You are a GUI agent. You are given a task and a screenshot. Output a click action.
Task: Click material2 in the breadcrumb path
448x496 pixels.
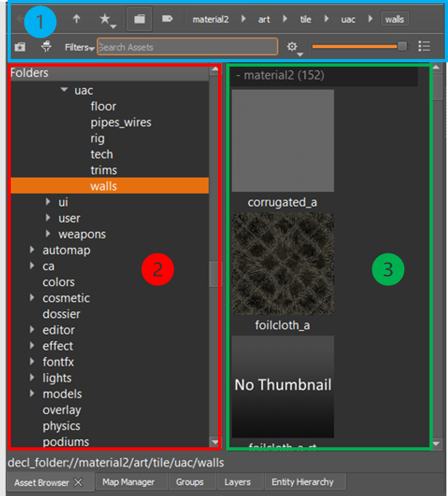210,19
